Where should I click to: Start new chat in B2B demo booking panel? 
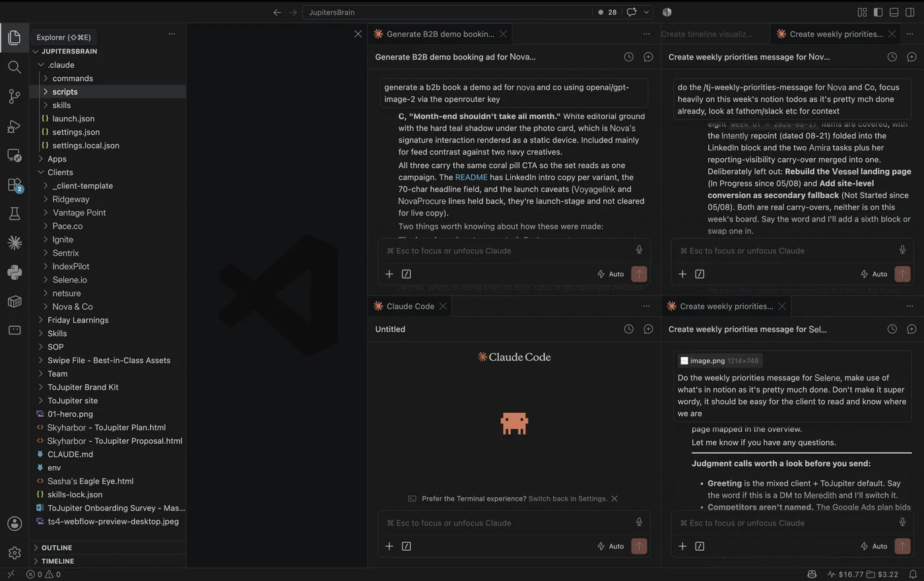tap(648, 57)
